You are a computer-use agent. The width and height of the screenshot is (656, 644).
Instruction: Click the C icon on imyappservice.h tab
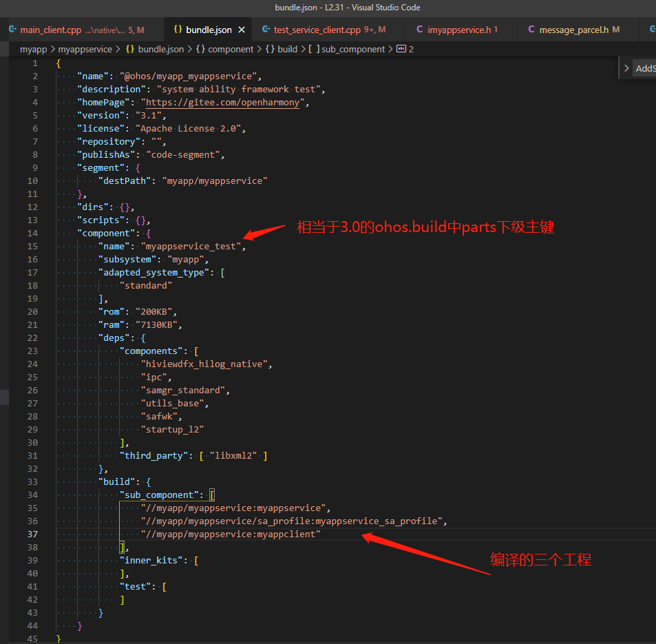pos(419,30)
